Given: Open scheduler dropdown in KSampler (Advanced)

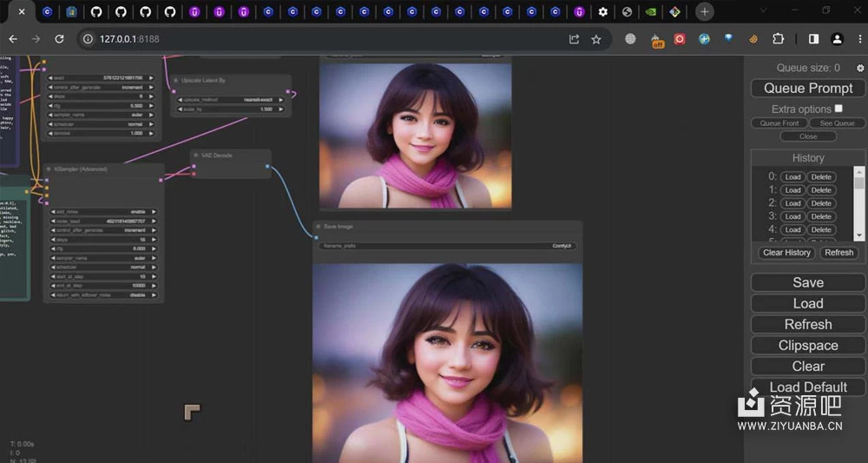Looking at the screenshot, I should tap(103, 268).
